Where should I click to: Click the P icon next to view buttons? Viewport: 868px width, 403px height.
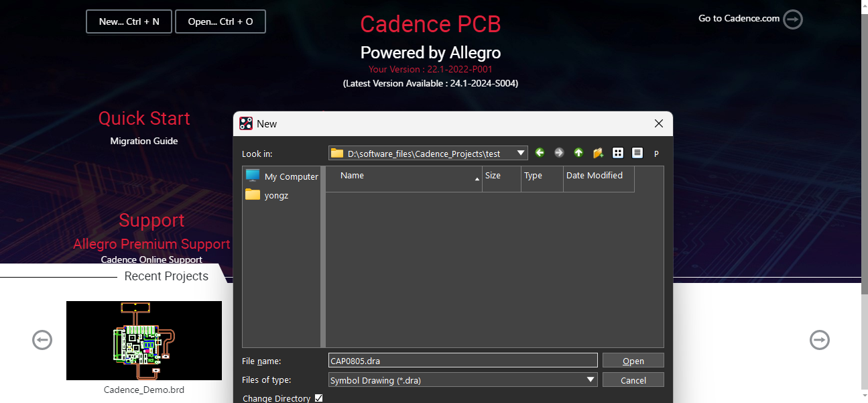click(x=657, y=154)
